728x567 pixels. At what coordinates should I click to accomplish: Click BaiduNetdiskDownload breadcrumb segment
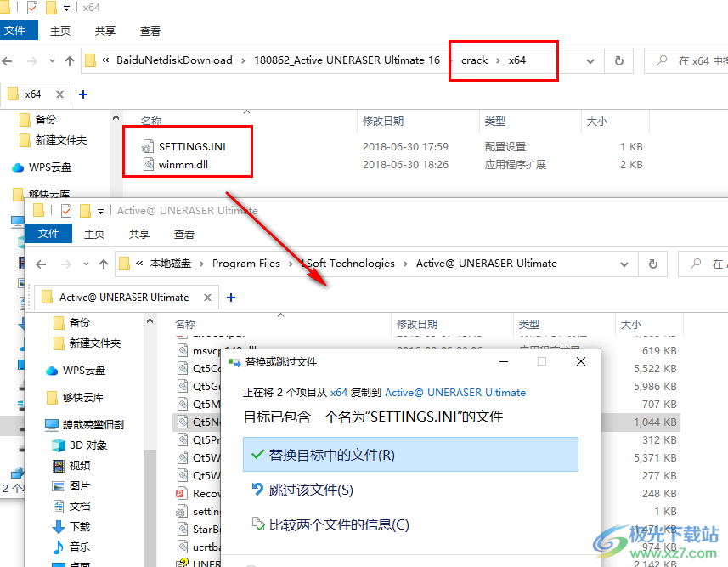(174, 60)
